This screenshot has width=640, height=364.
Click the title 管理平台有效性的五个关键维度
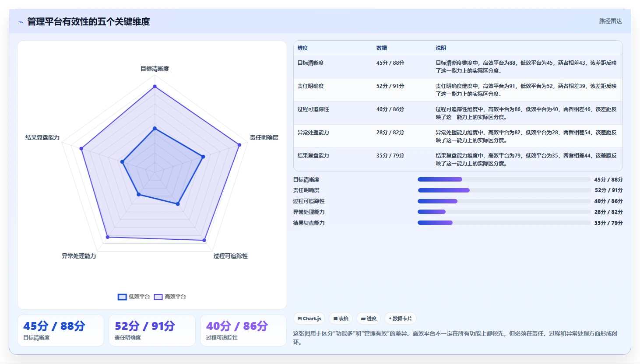tap(88, 21)
